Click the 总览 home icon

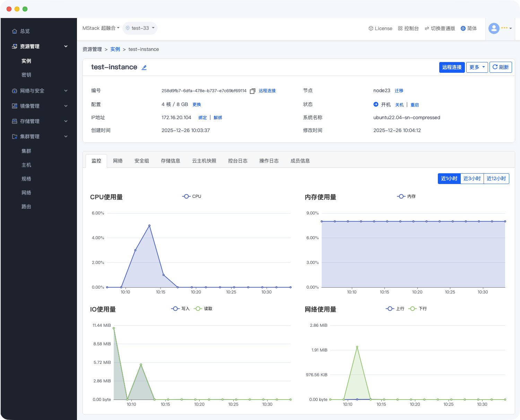coord(15,31)
